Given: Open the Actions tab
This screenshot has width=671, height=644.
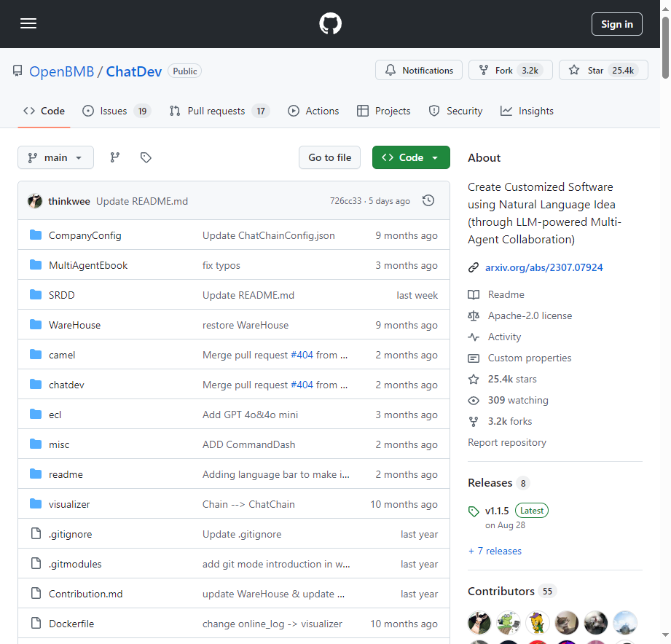Looking at the screenshot, I should click(x=313, y=111).
